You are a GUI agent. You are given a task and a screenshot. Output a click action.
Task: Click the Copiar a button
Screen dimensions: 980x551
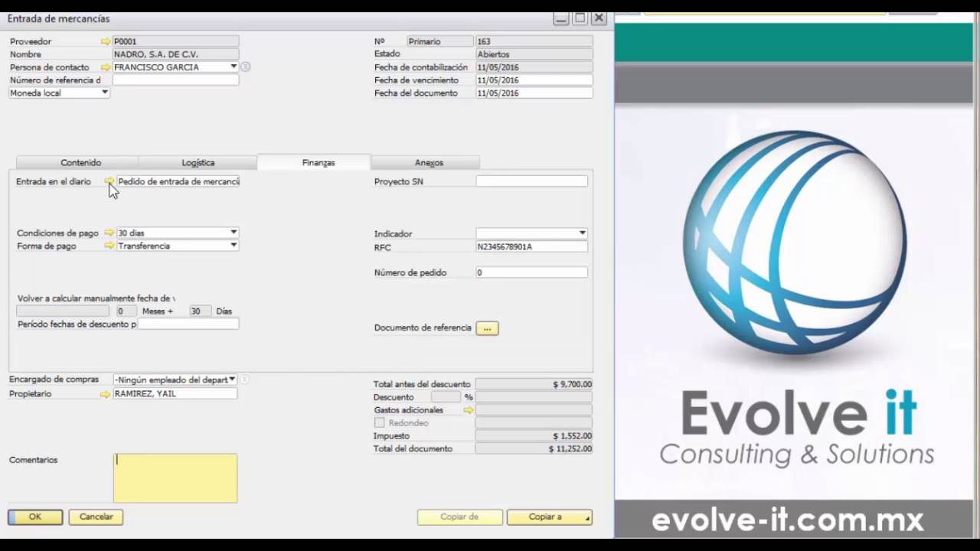pos(549,517)
